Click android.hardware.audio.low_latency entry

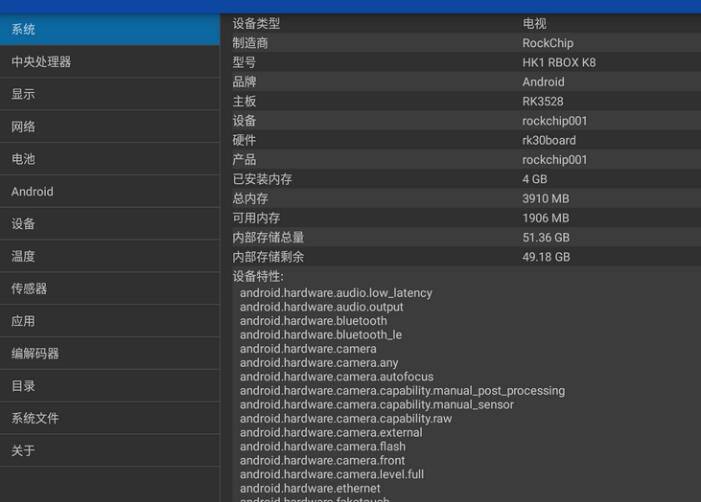pos(336,293)
